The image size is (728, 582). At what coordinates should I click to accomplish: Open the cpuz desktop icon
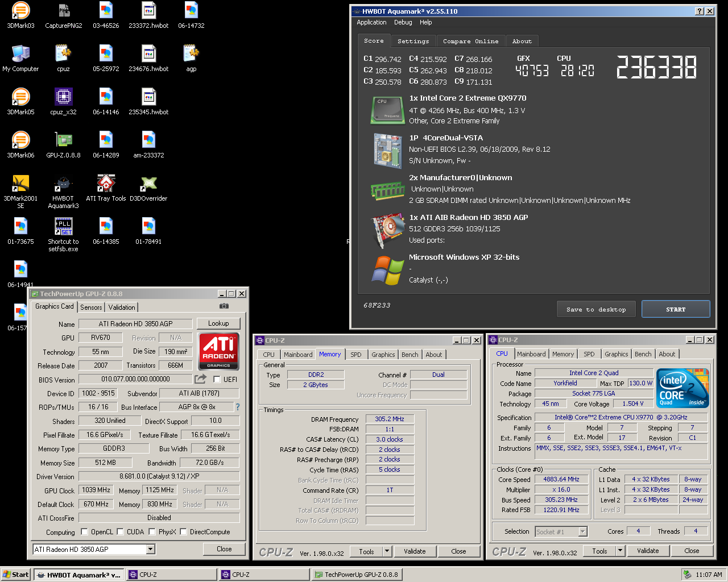pos(63,58)
